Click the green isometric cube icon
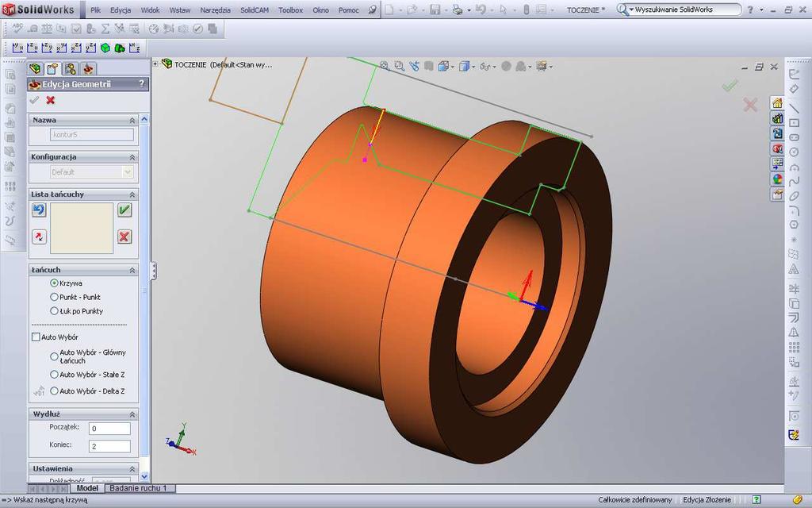Image resolution: width=812 pixels, height=508 pixels. point(105,48)
